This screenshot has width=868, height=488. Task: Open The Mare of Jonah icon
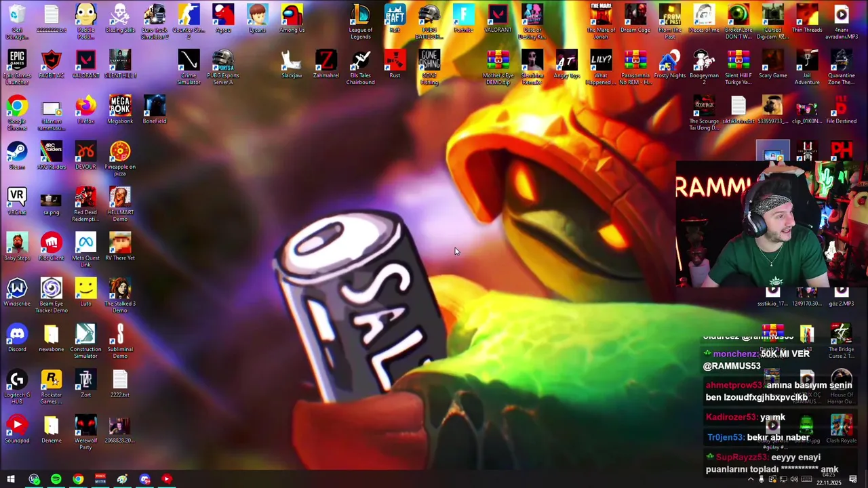(x=601, y=21)
